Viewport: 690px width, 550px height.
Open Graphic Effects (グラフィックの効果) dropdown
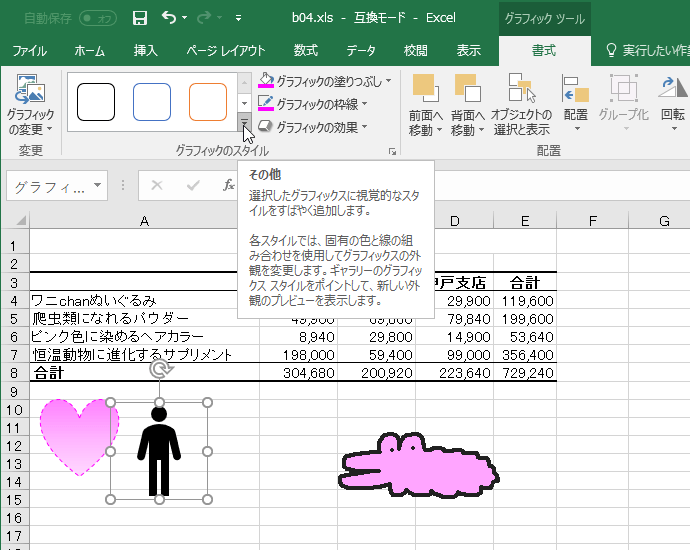[313, 126]
